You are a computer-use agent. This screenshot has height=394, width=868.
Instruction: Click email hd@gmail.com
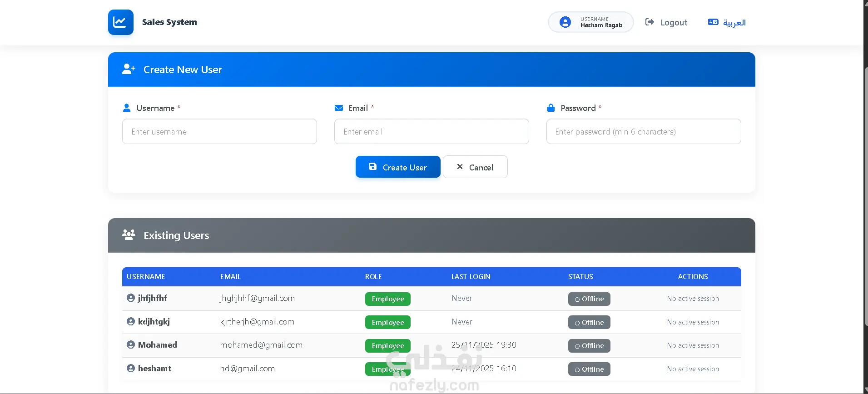248,369
